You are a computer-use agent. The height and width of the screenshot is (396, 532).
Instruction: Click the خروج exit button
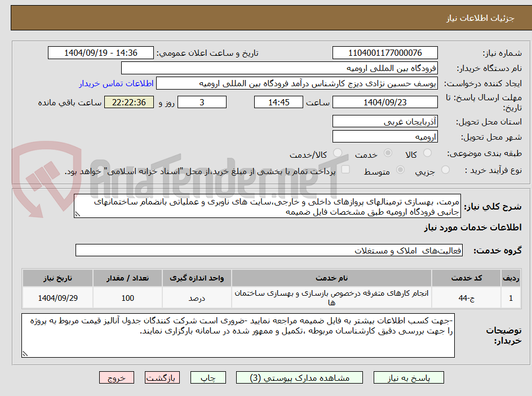(117, 377)
